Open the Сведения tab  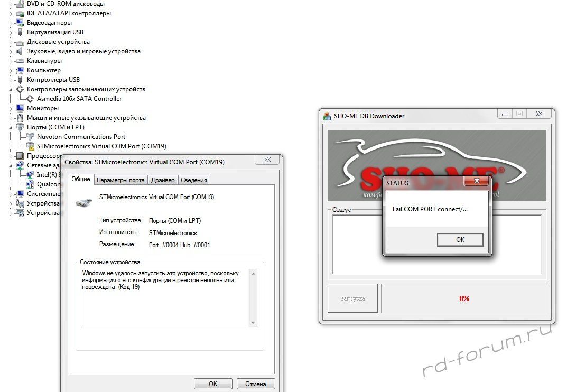click(x=194, y=180)
